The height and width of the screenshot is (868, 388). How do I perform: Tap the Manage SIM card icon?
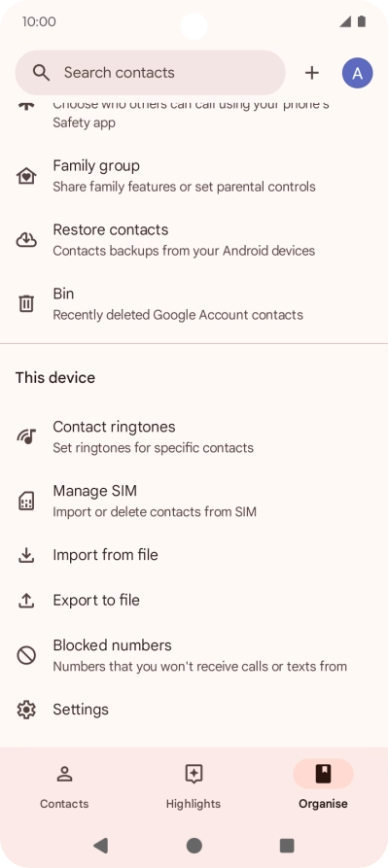pos(26,501)
